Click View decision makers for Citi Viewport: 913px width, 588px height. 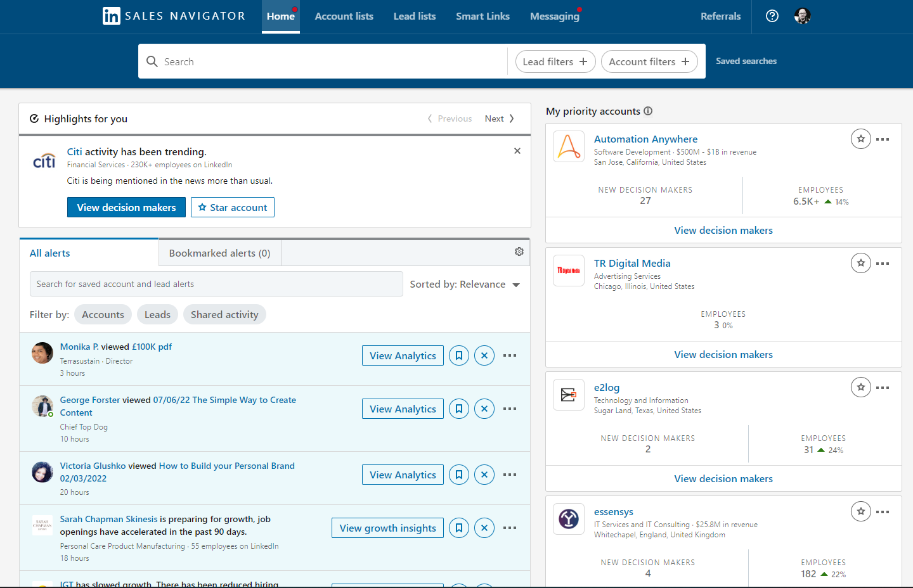coord(126,207)
